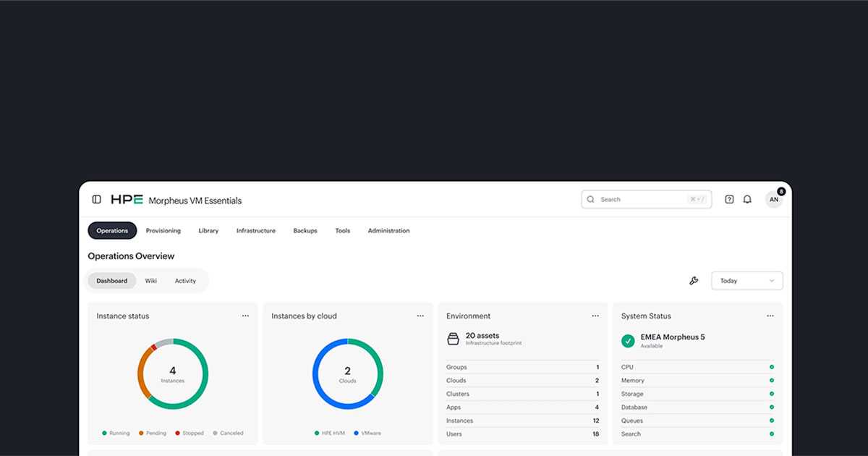This screenshot has height=456, width=868.
Task: Click the wrench settings icon
Action: point(694,281)
